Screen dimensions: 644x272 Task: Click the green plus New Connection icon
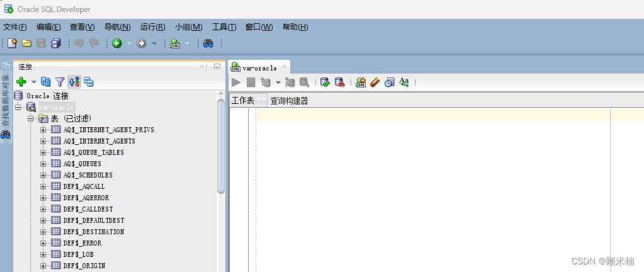click(21, 82)
